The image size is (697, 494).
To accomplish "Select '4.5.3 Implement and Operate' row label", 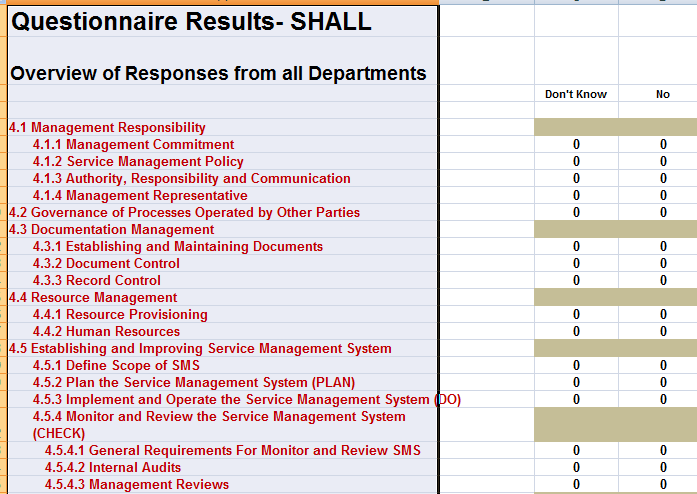I will click(247, 399).
